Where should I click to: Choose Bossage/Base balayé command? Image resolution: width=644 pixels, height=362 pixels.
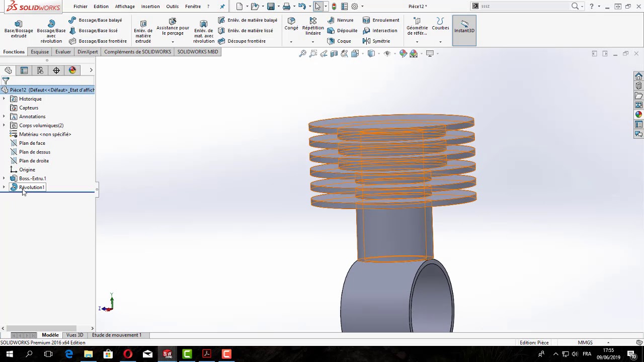[x=95, y=20]
